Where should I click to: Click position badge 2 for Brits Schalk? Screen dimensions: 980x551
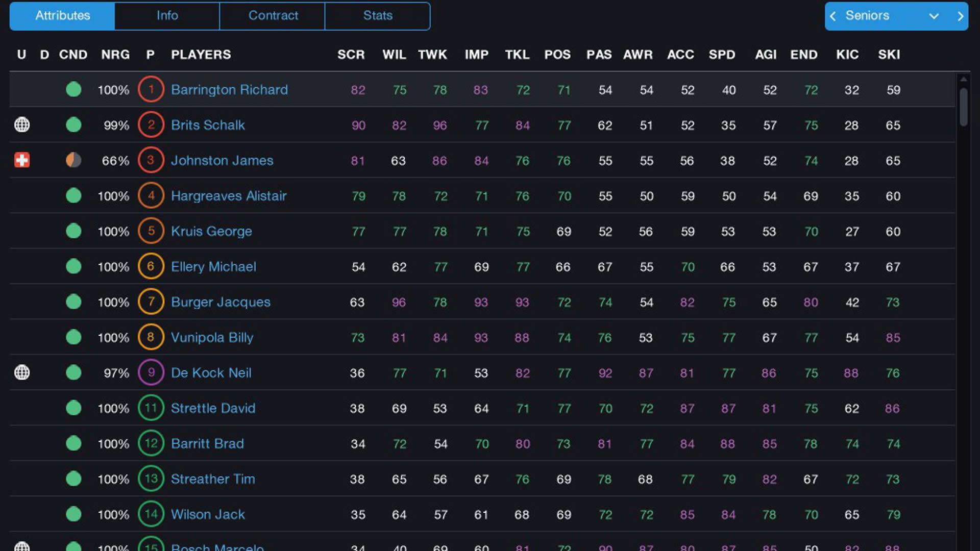151,124
